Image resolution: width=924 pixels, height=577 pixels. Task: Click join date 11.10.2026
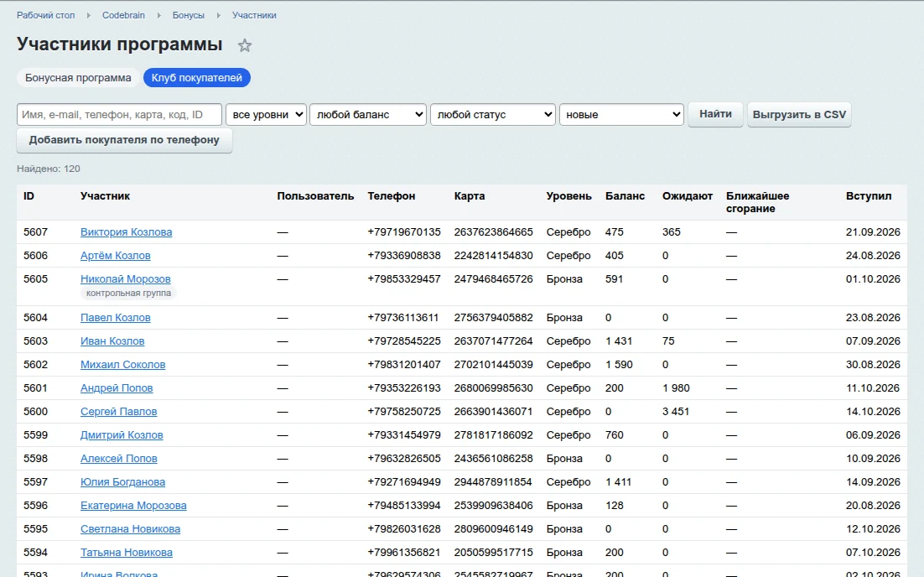click(x=873, y=388)
